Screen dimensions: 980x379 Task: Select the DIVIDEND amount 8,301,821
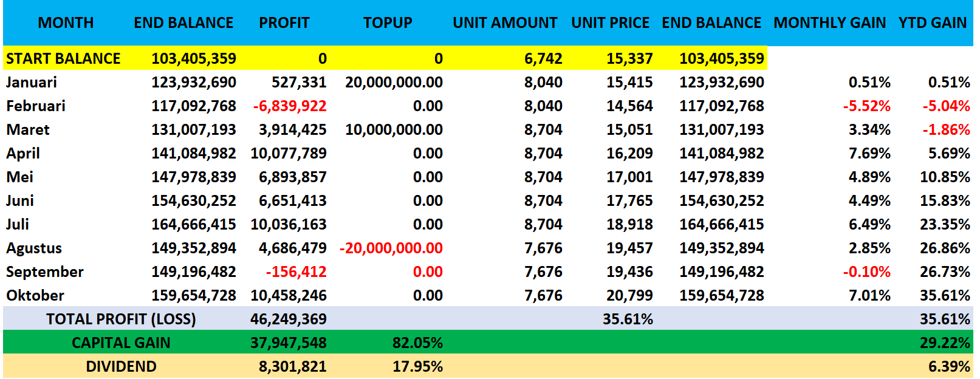(293, 367)
